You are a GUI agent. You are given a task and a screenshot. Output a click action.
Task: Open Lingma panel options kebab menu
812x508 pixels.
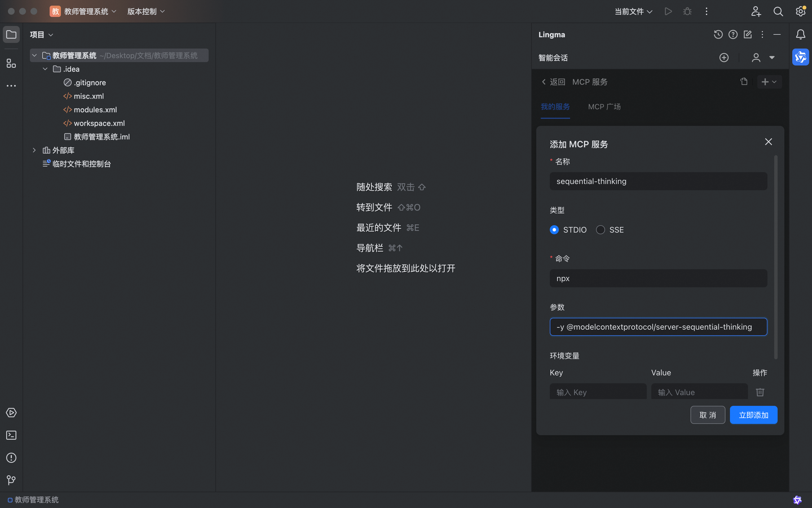tap(762, 34)
